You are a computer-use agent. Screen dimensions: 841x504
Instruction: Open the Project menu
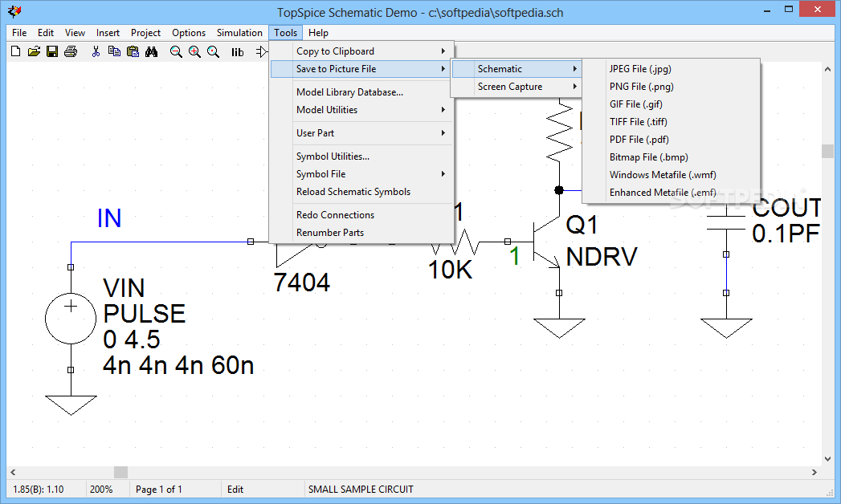(146, 33)
